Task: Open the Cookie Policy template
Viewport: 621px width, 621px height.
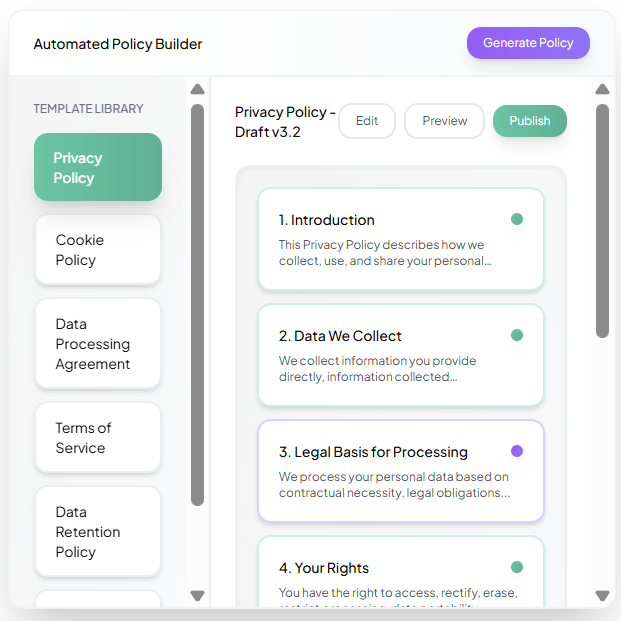Action: (98, 250)
